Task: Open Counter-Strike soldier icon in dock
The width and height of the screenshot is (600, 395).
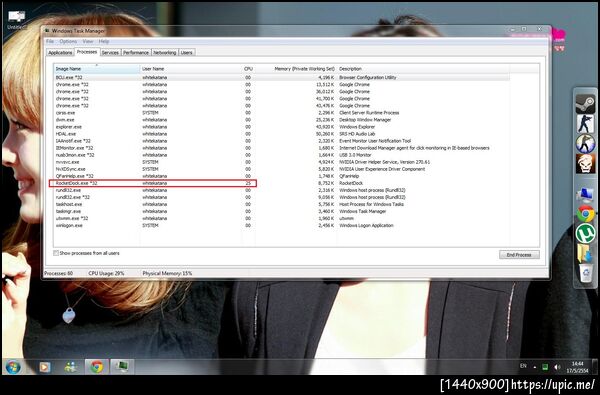Action: 585,124
